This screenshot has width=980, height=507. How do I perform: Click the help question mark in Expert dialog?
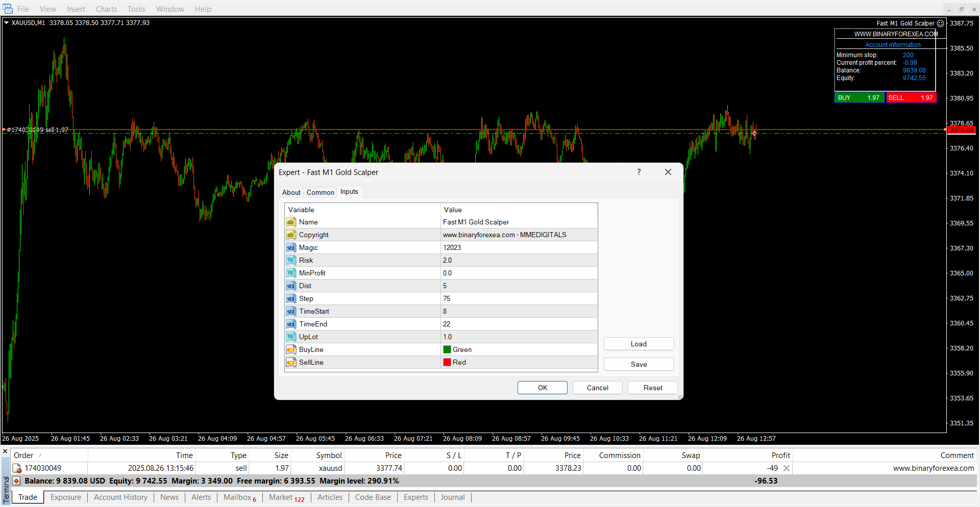pyautogui.click(x=639, y=172)
